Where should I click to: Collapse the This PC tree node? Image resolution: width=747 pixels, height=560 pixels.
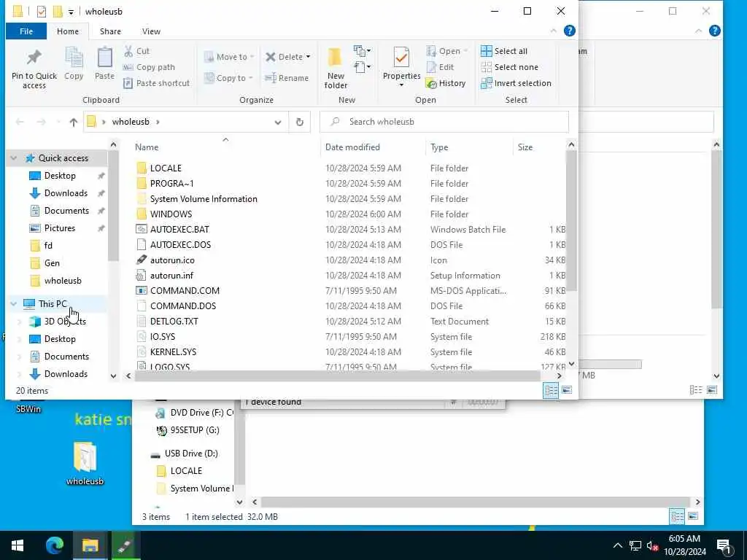(14, 304)
